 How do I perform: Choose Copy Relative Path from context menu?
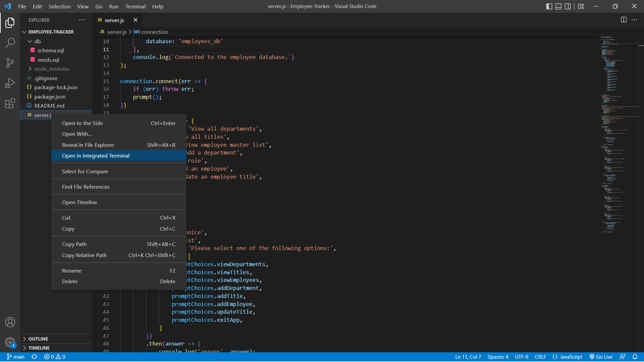coord(119,255)
